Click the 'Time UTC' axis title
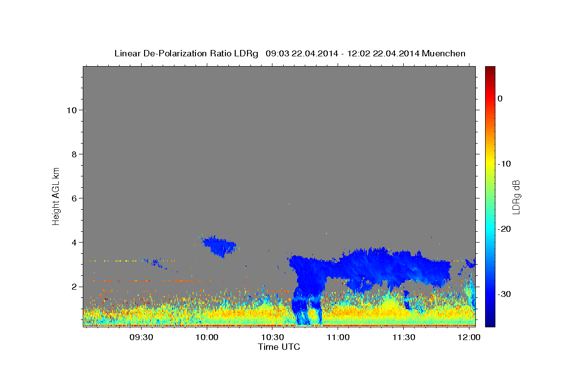This screenshot has width=588, height=392. coord(279,347)
